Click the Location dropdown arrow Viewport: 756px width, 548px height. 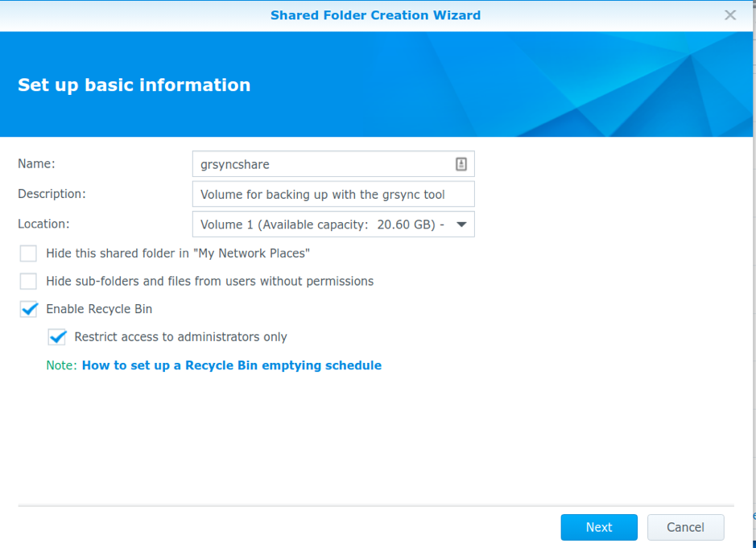click(x=461, y=225)
